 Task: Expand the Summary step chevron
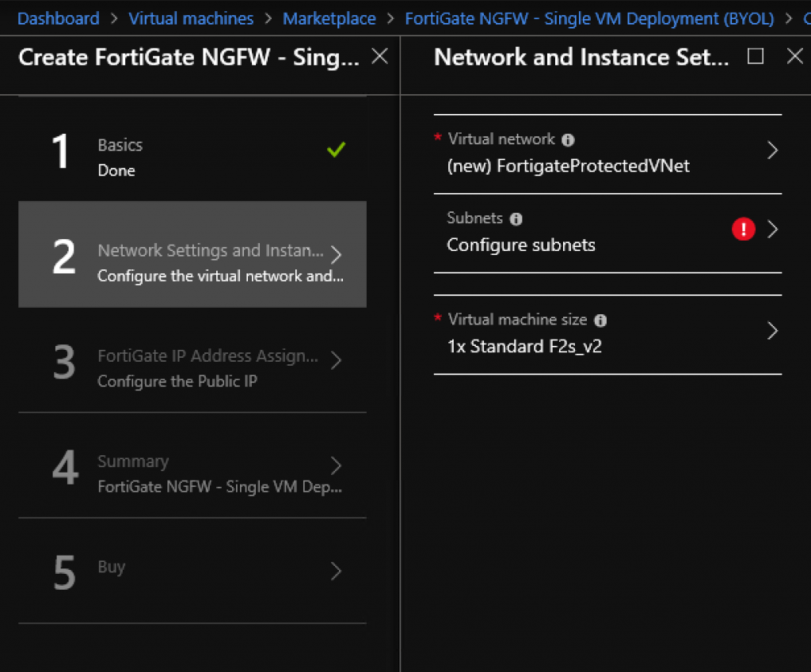tap(336, 465)
